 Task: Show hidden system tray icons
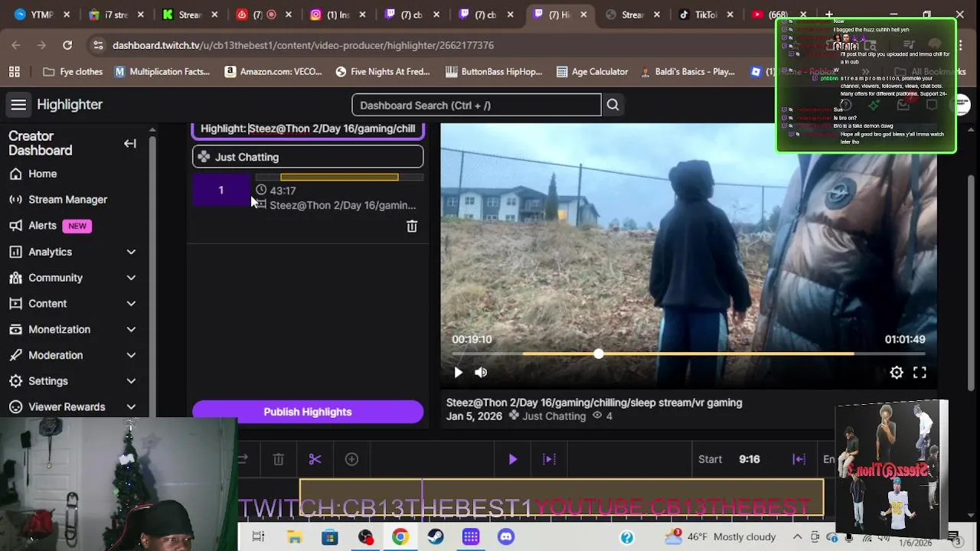(x=797, y=537)
